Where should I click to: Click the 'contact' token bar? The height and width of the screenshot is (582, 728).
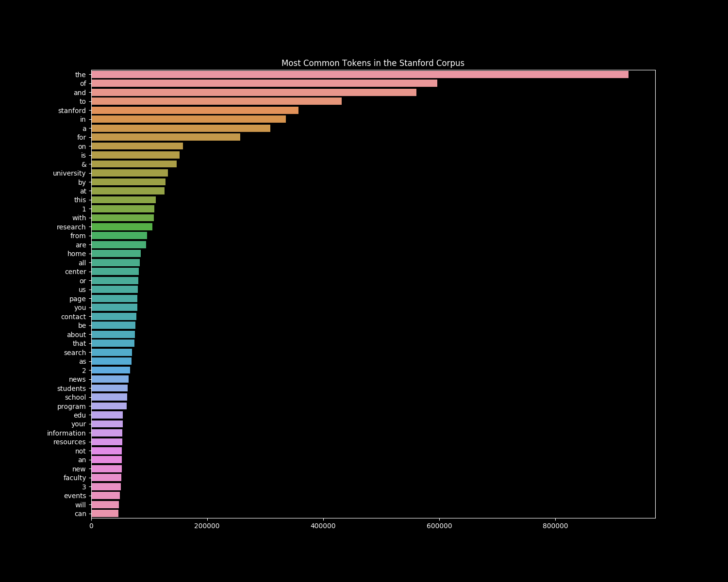[x=114, y=317]
